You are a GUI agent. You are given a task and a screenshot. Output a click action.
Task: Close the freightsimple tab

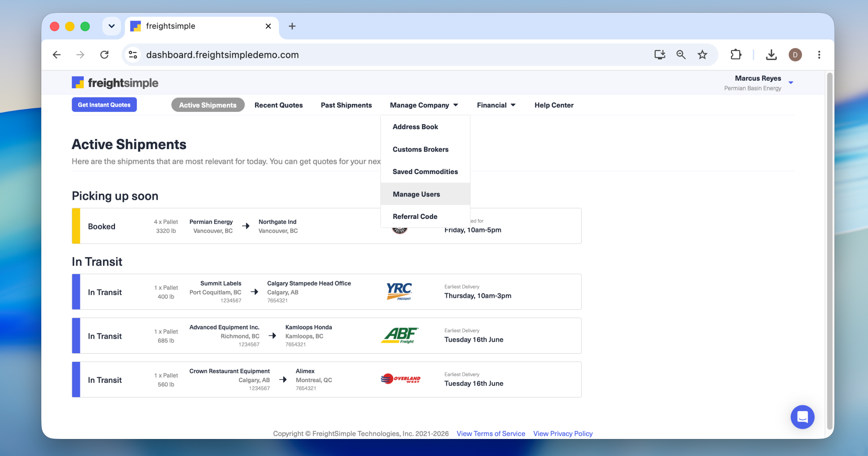[268, 26]
